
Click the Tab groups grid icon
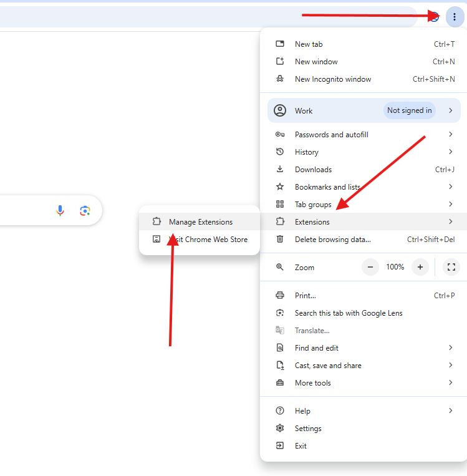[x=280, y=204]
